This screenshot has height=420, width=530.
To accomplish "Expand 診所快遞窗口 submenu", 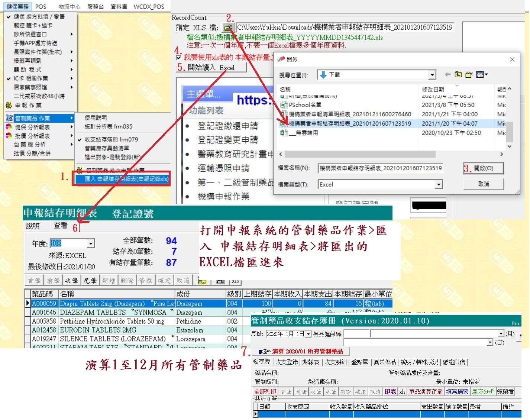I will [x=39, y=34].
